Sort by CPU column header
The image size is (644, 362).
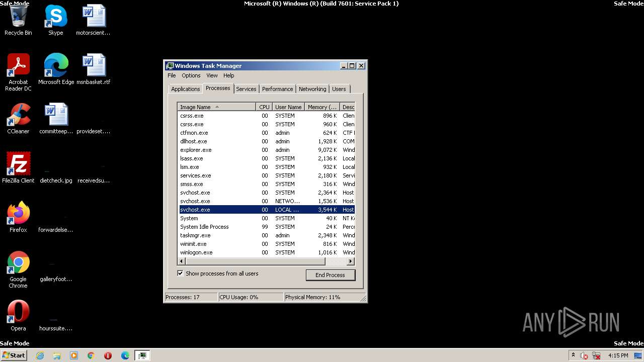264,107
